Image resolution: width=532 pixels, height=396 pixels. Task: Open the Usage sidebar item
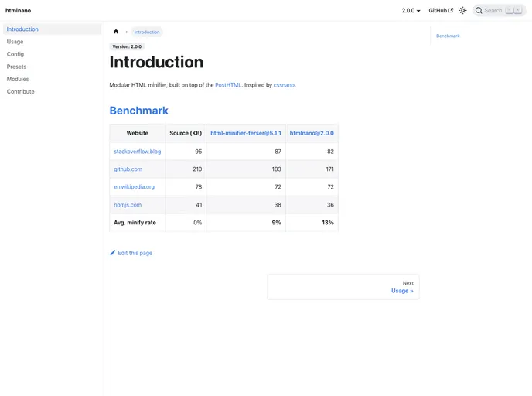[53, 42]
